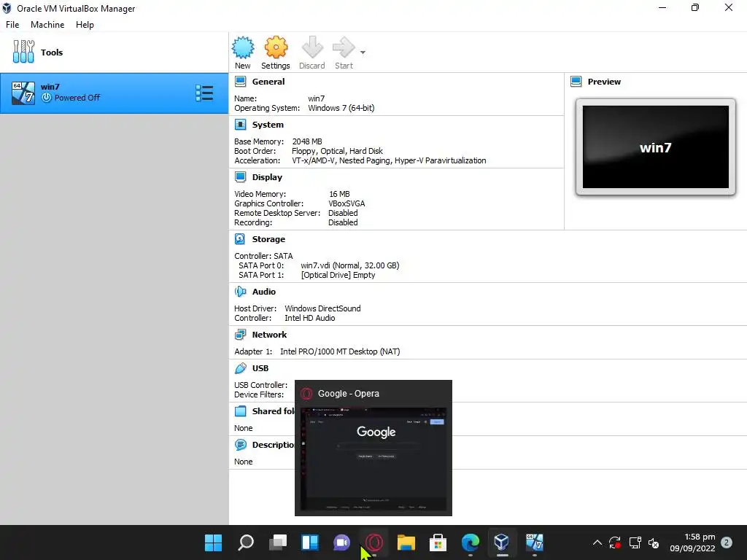Open the Machine menu
747x560 pixels.
pyautogui.click(x=47, y=25)
